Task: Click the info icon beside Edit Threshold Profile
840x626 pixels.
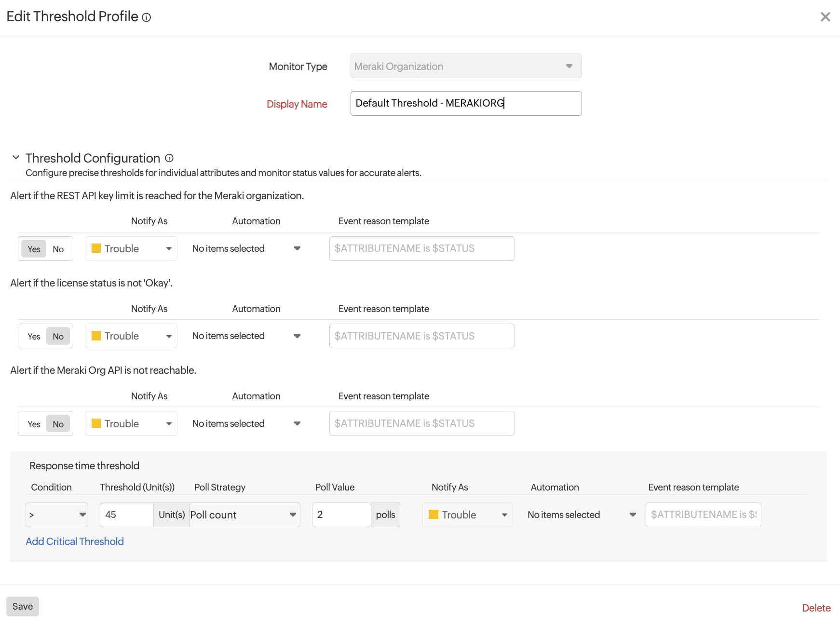Action: 147,18
